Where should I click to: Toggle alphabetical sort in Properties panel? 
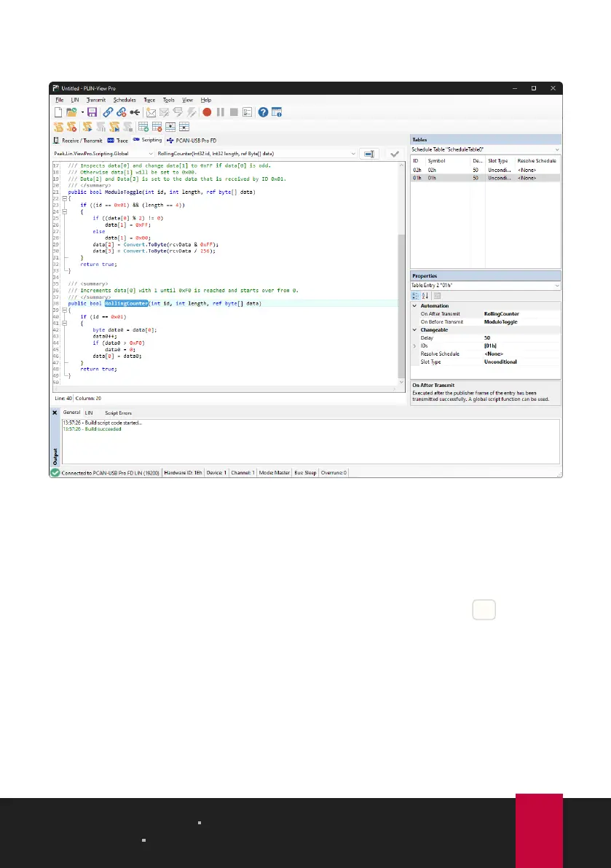tap(426, 295)
